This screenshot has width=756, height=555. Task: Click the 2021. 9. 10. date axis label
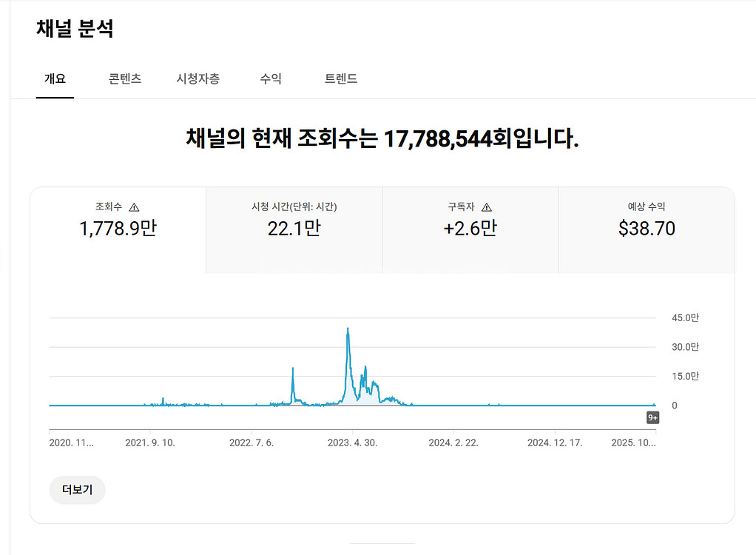150,443
